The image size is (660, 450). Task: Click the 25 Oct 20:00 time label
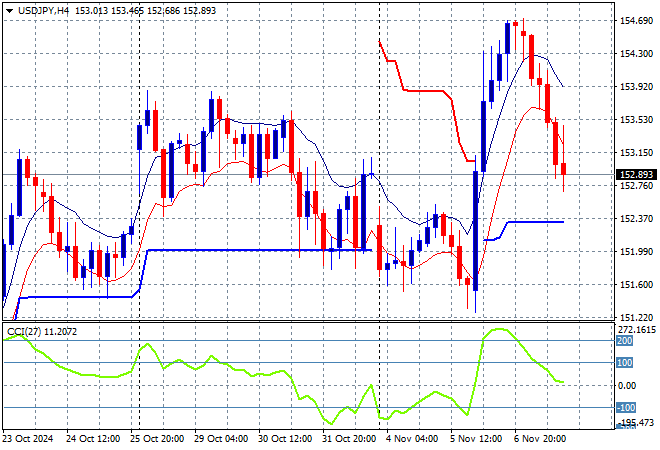157,439
